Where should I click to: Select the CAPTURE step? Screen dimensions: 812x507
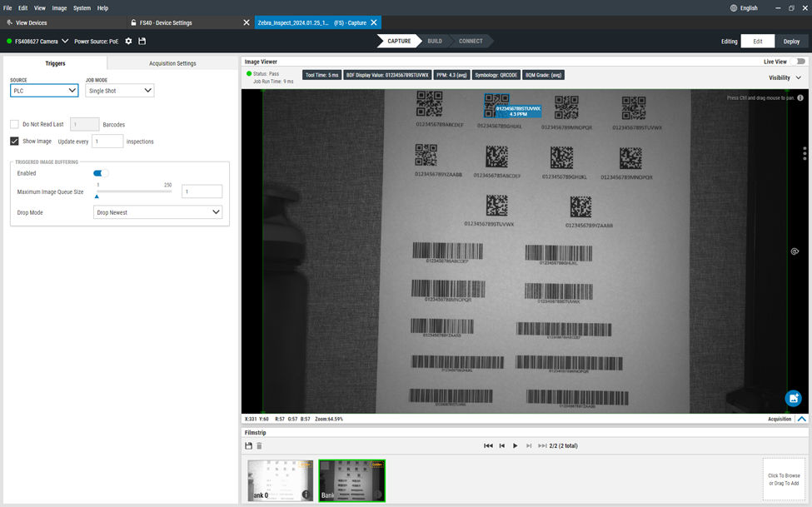click(x=399, y=41)
